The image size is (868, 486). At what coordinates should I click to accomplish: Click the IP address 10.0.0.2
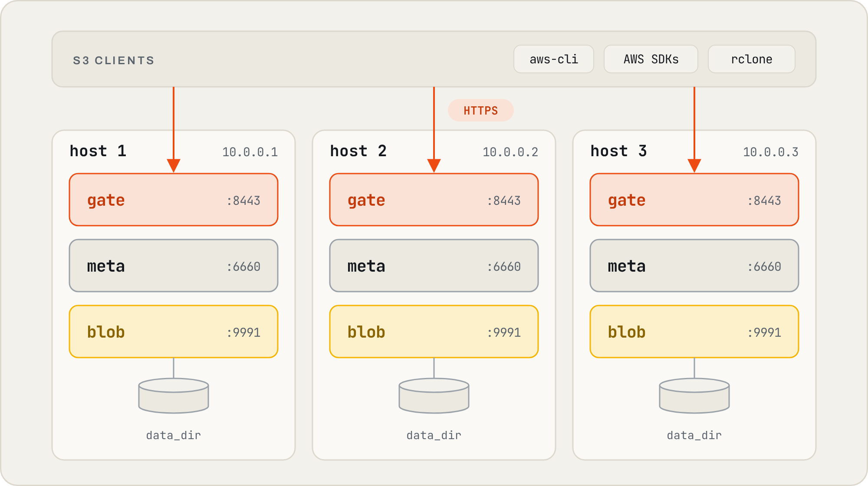click(x=510, y=152)
